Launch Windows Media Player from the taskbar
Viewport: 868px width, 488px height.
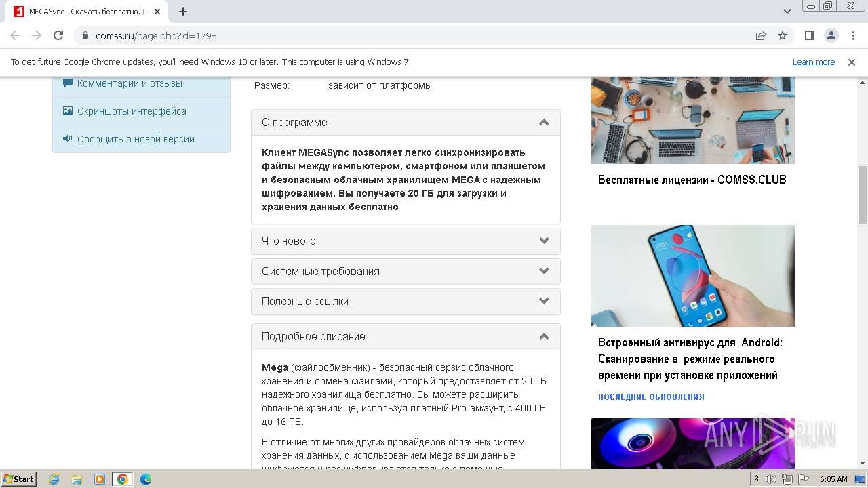pos(100,479)
